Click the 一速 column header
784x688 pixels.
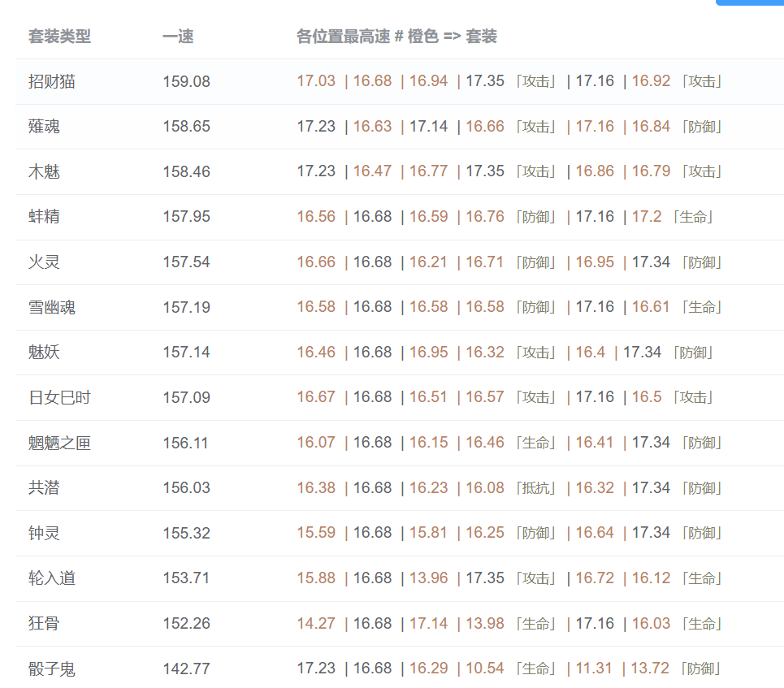178,37
